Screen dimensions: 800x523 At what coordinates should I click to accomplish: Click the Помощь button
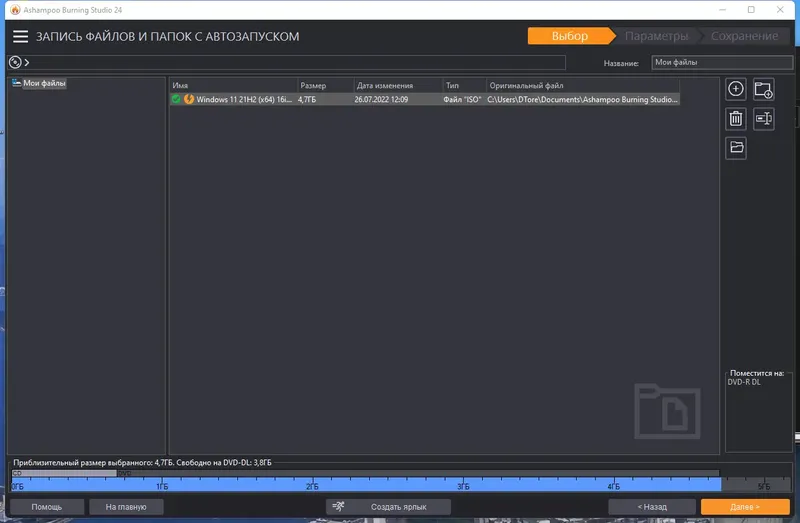coord(47,507)
